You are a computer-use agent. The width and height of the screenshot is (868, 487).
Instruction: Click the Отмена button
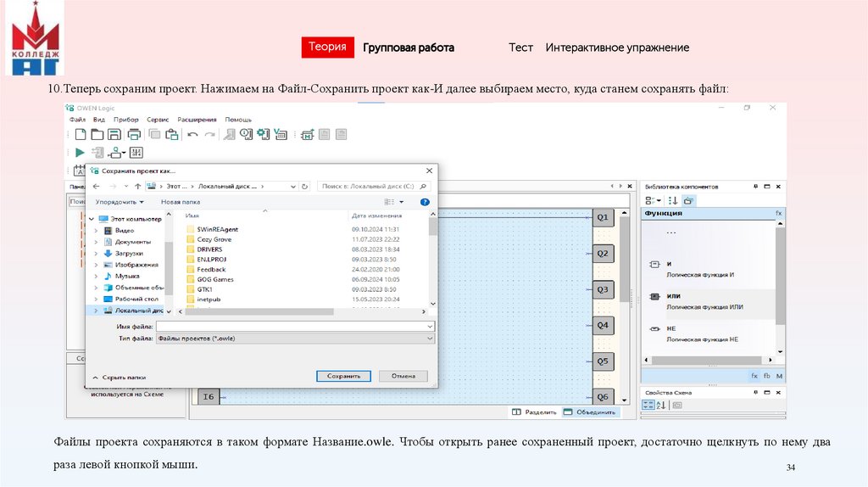tap(403, 376)
